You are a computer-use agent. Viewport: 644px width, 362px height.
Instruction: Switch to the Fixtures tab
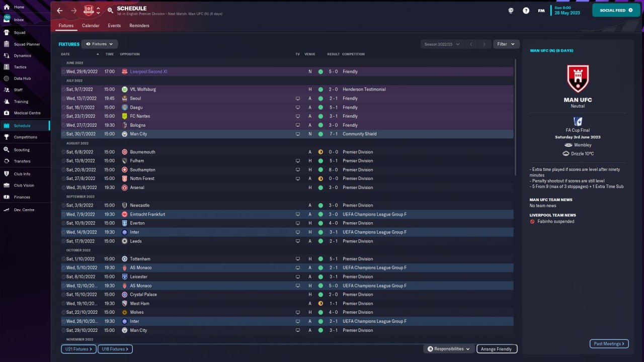66,26
